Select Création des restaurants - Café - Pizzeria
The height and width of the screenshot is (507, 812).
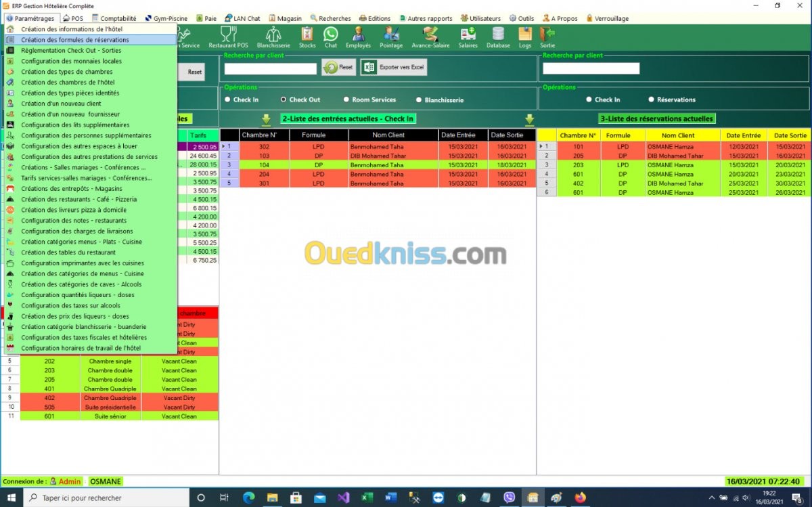90,199
